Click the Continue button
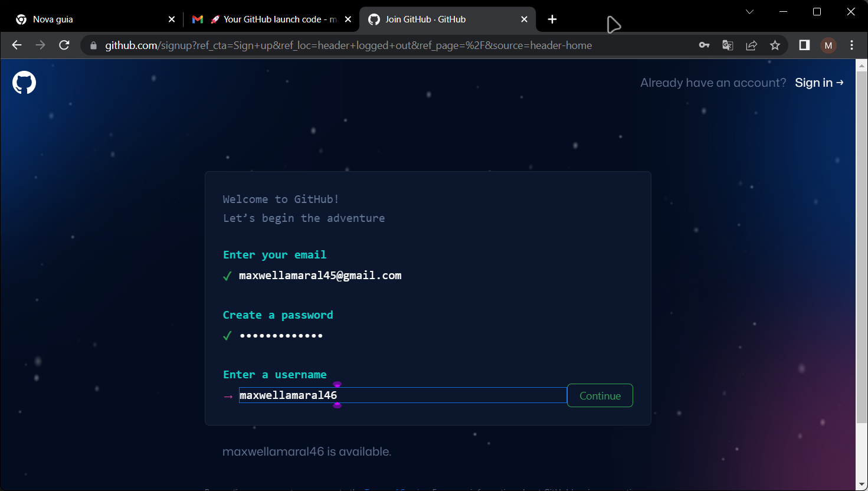The image size is (868, 491). tap(600, 395)
